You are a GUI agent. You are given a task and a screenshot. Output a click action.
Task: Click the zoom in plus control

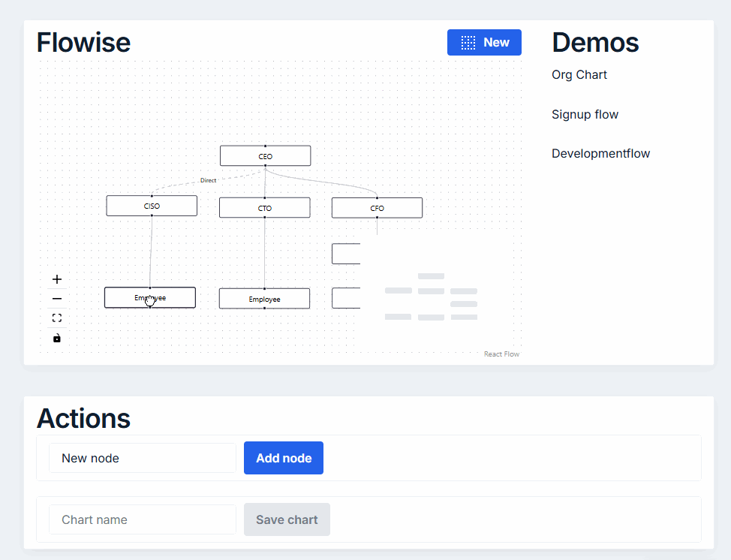click(x=57, y=279)
